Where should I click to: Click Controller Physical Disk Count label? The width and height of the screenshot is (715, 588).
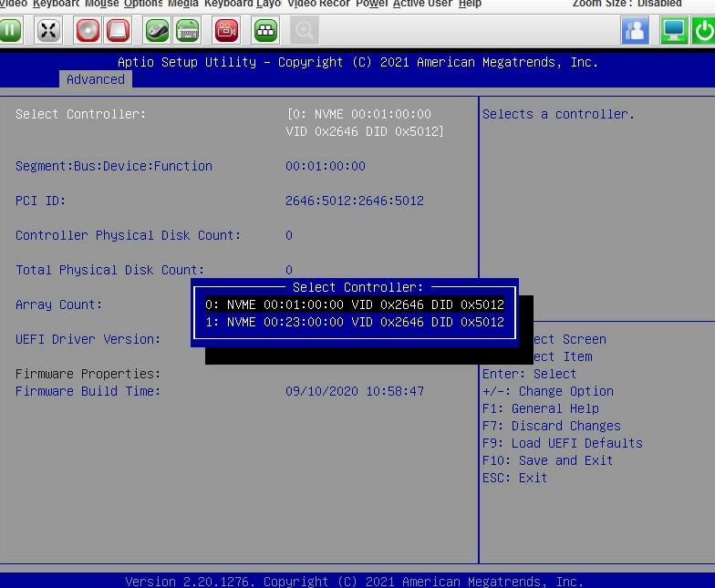[x=128, y=235]
